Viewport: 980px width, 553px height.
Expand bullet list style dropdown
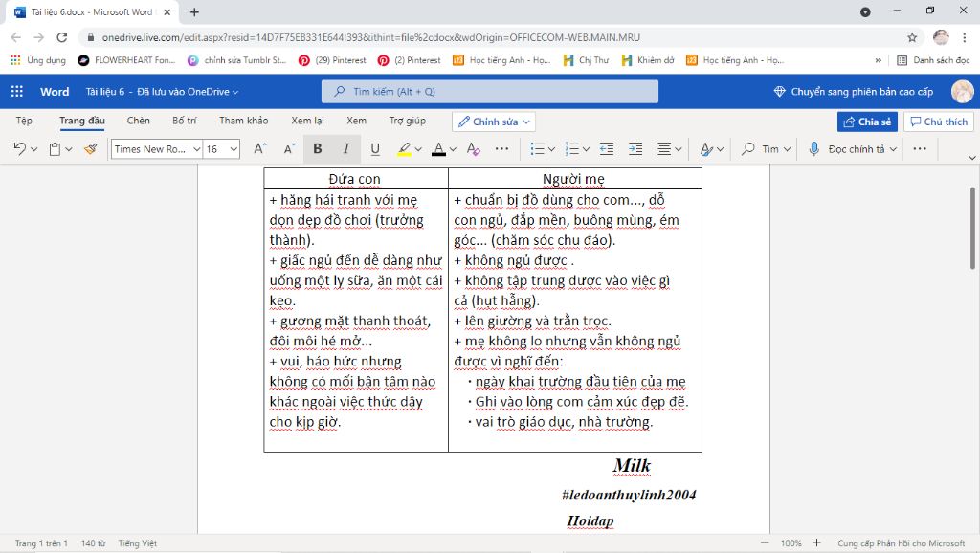551,149
